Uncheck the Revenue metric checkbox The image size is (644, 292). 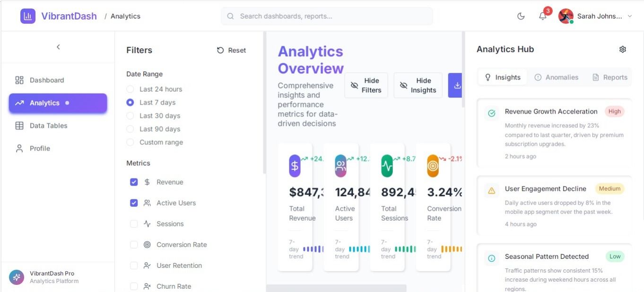[134, 182]
